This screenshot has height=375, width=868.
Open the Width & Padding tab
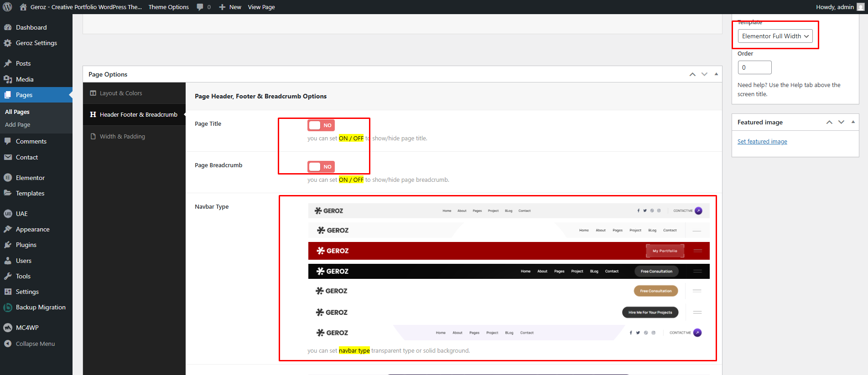point(122,136)
